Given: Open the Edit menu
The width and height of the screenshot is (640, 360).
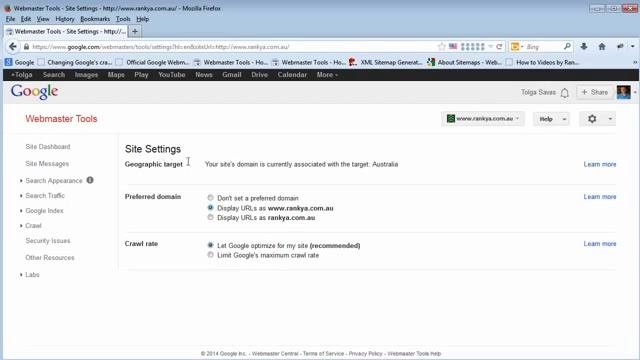Looking at the screenshot, I should [26, 19].
